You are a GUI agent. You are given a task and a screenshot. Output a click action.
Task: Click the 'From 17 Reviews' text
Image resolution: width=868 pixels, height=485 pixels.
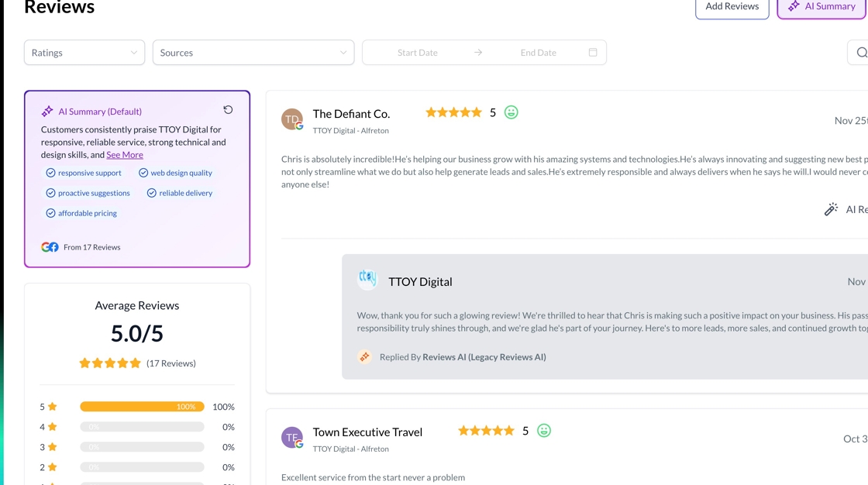(92, 247)
